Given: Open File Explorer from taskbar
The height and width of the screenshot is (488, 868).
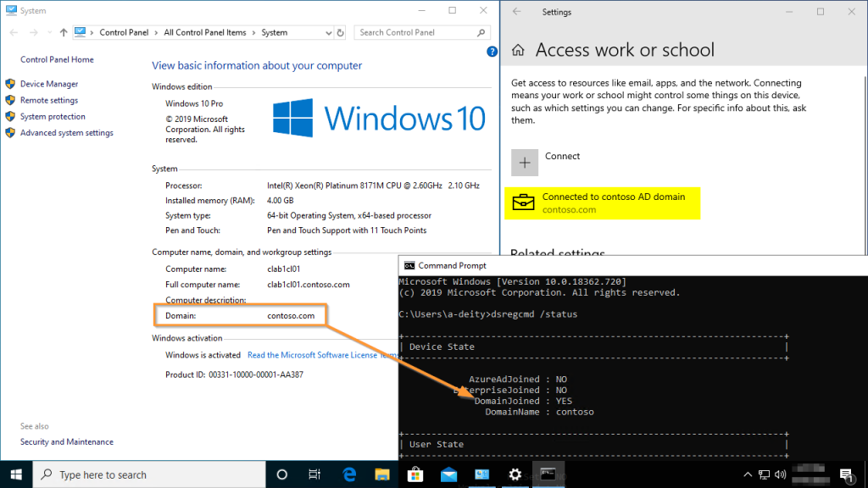Looking at the screenshot, I should (x=382, y=474).
